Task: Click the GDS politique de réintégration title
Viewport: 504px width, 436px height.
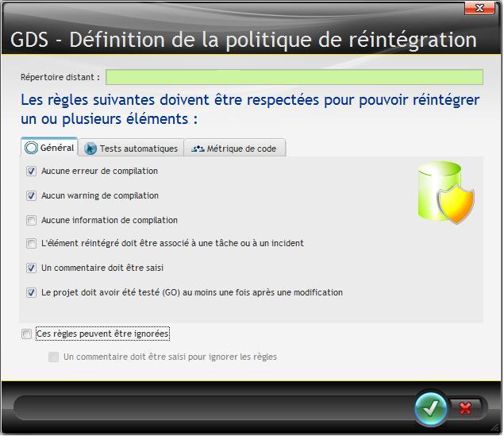Action: (x=243, y=40)
